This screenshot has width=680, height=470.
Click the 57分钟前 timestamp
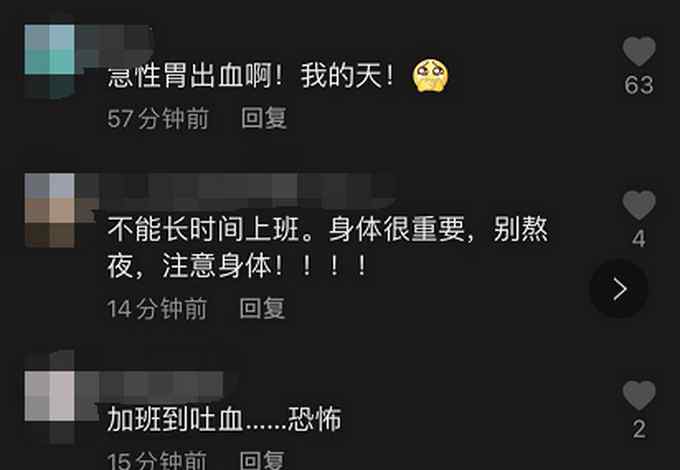pos(158,118)
